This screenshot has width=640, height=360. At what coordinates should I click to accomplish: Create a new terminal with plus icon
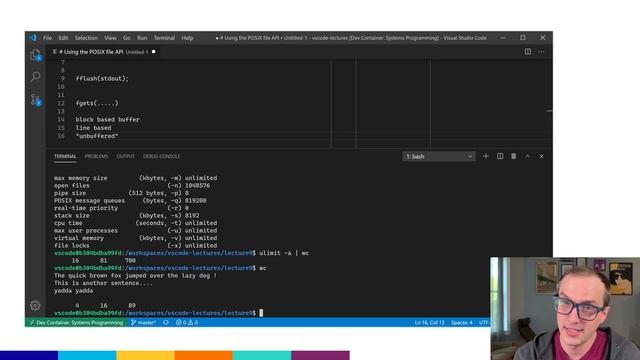click(x=486, y=156)
